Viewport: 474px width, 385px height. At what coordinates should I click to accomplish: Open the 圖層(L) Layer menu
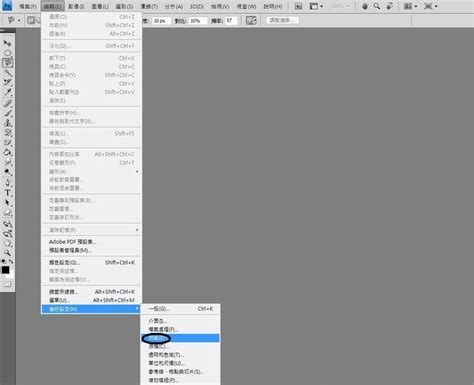(100, 6)
